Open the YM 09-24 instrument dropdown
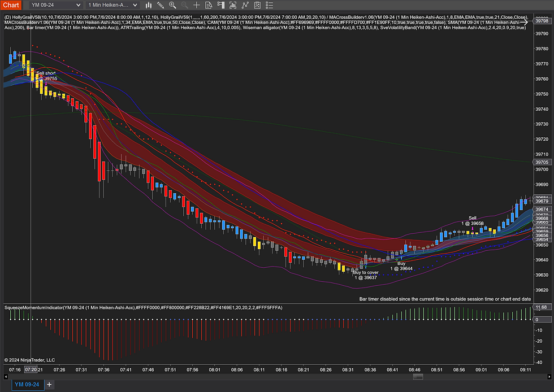Viewport: 554px width, 392px height. click(56, 5)
